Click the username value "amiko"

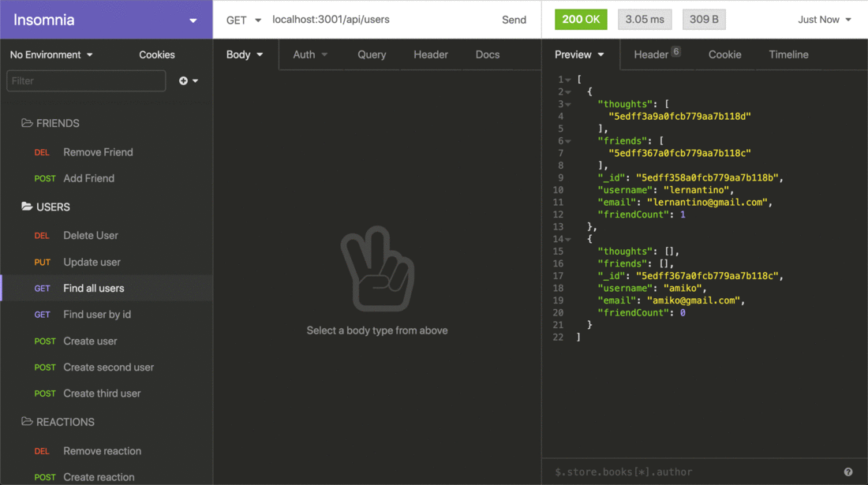point(683,288)
